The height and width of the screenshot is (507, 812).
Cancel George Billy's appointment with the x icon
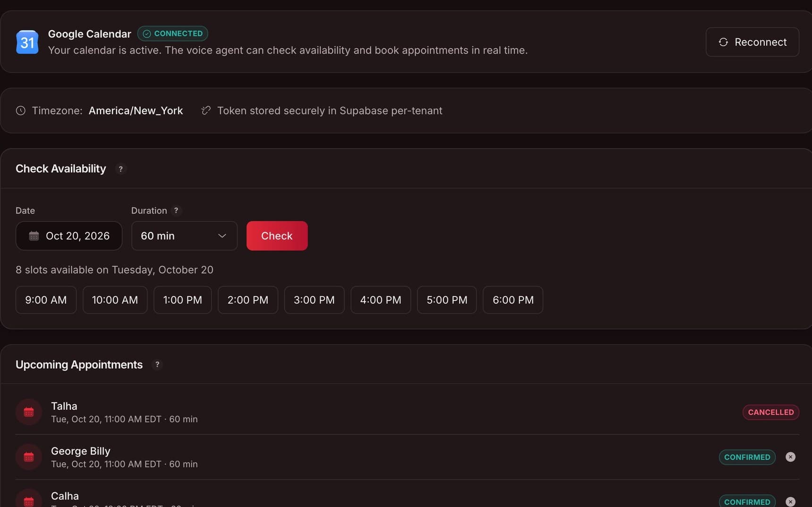[x=790, y=457]
